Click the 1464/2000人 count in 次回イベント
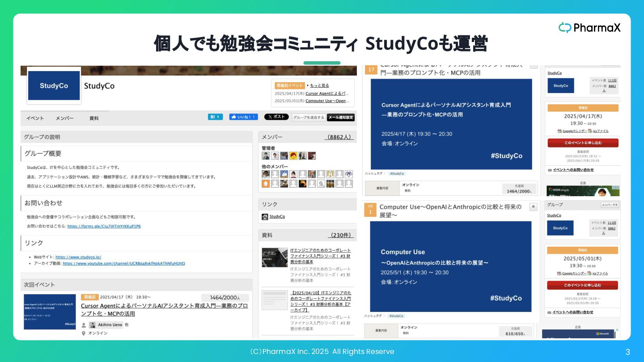The image size is (644, 362). coord(225,298)
